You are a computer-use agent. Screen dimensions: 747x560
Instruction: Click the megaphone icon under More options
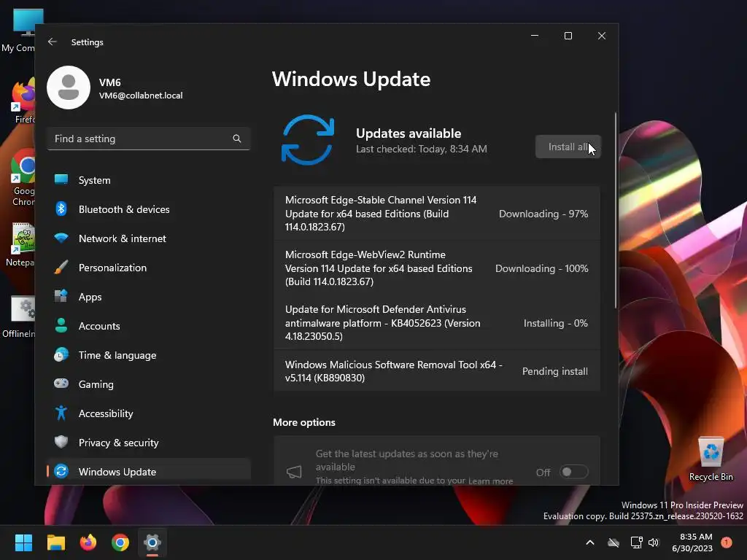pos(294,472)
